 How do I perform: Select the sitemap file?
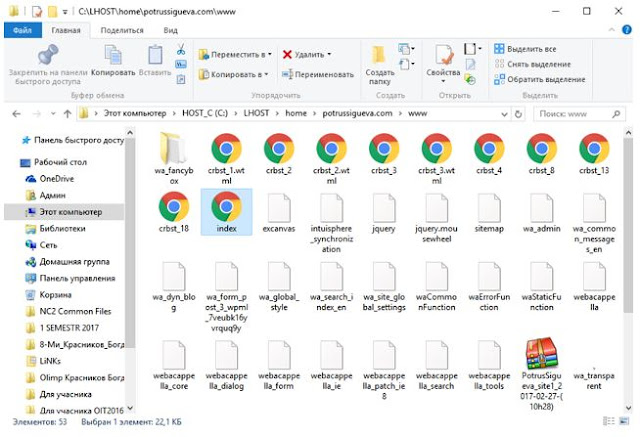tap(489, 213)
